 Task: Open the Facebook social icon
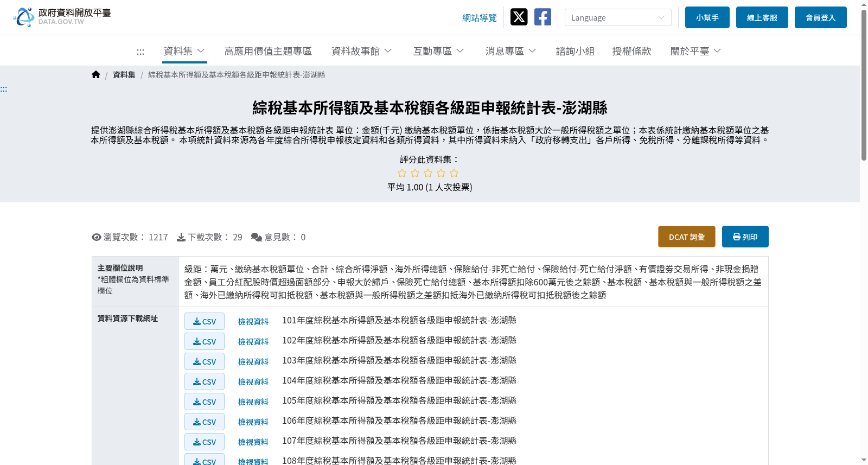coord(542,17)
